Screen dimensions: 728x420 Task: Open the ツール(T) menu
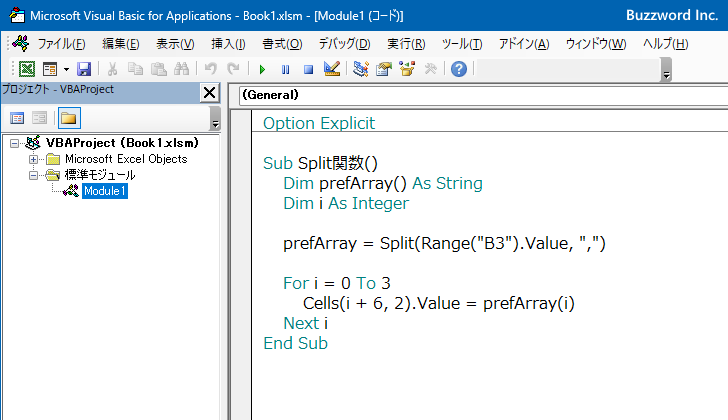tap(462, 44)
